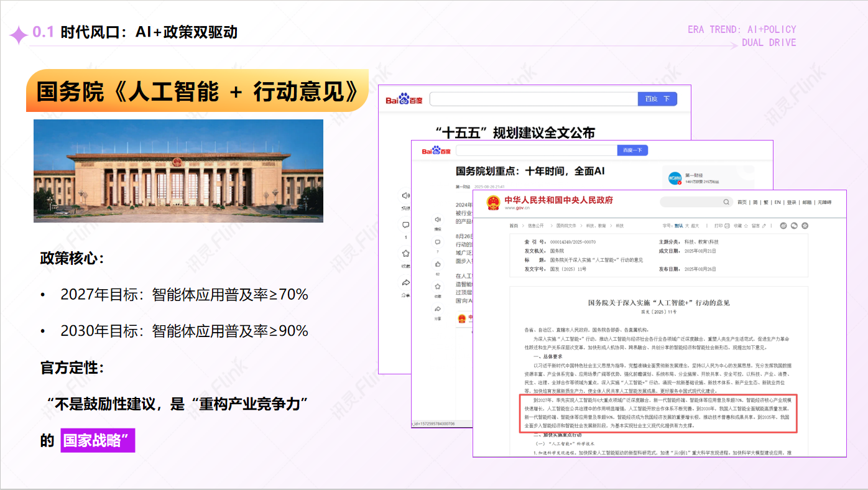The width and height of the screenshot is (868, 490).
Task: Click the Baidu logo on the 国务院划重点 page
Action: point(435,150)
